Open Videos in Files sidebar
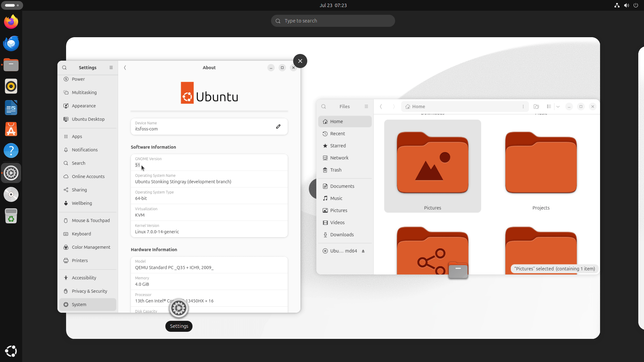The width and height of the screenshot is (644, 362). click(x=345, y=223)
